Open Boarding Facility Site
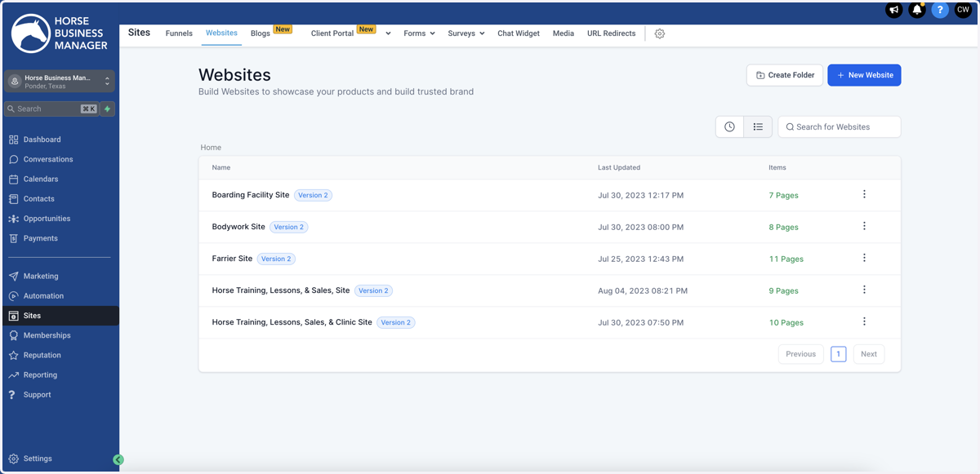 251,195
